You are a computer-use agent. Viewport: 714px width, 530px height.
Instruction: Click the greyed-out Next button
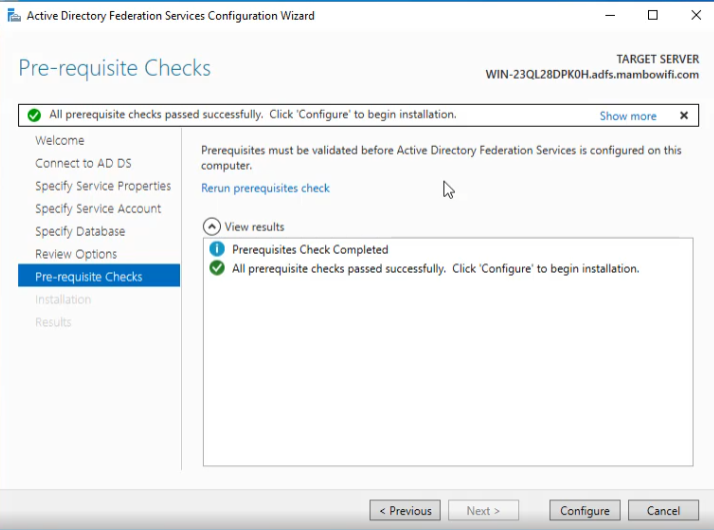[x=483, y=510]
